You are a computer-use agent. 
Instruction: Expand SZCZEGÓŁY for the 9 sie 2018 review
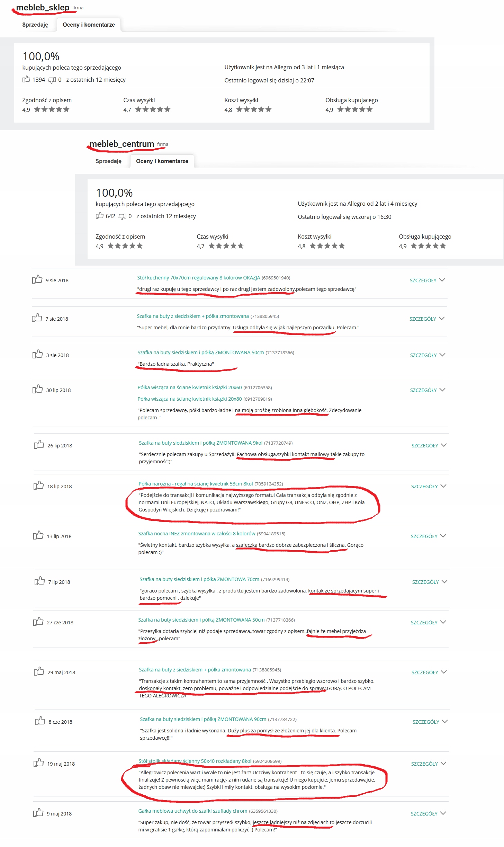pos(427,280)
